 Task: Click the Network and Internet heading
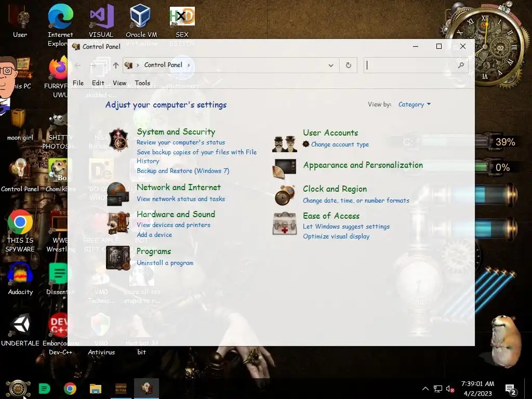(179, 187)
